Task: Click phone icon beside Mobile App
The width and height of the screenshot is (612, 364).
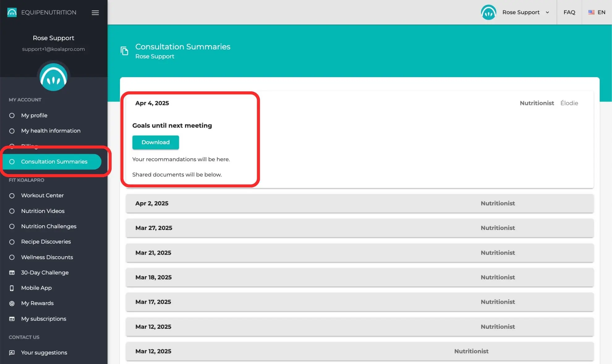Action: pos(12,288)
